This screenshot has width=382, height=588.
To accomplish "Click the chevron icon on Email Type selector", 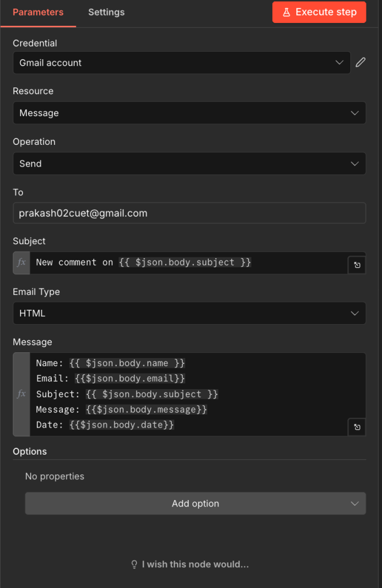I will [354, 313].
